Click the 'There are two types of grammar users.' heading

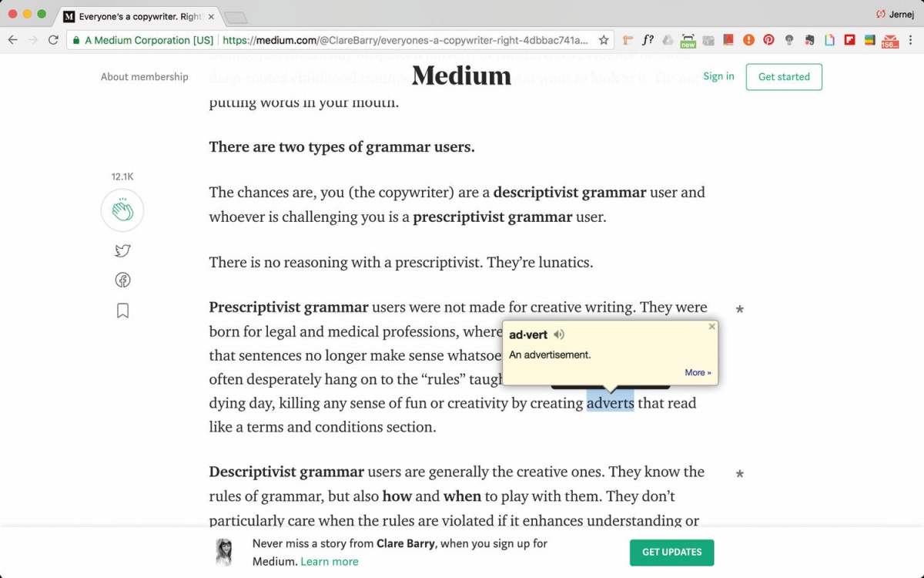pos(342,147)
